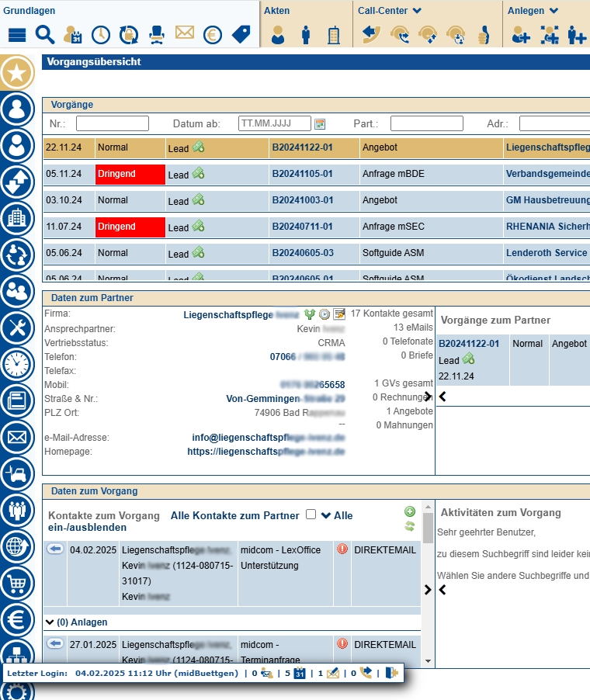
Task: Open the Alle filter dropdown in contacts
Action: point(337,515)
